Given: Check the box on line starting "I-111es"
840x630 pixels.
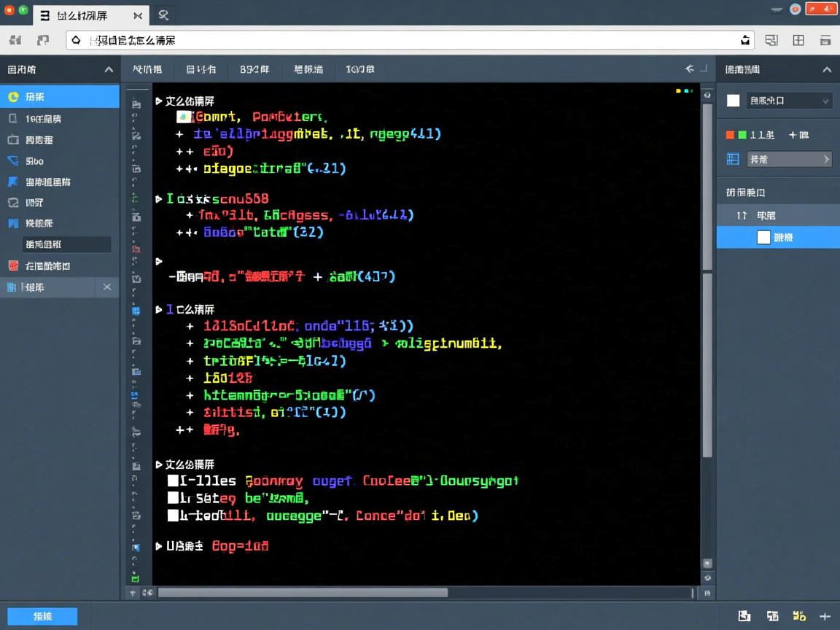Looking at the screenshot, I should pyautogui.click(x=173, y=481).
